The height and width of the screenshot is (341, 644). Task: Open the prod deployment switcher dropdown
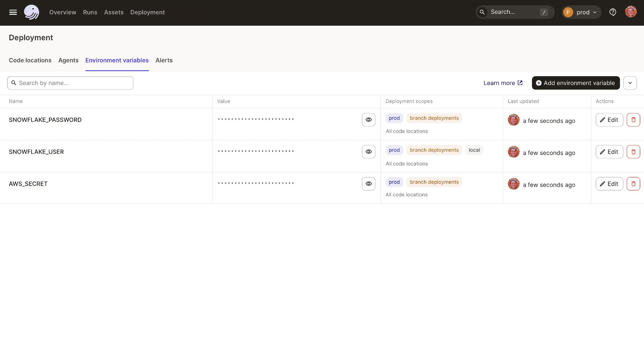click(581, 12)
